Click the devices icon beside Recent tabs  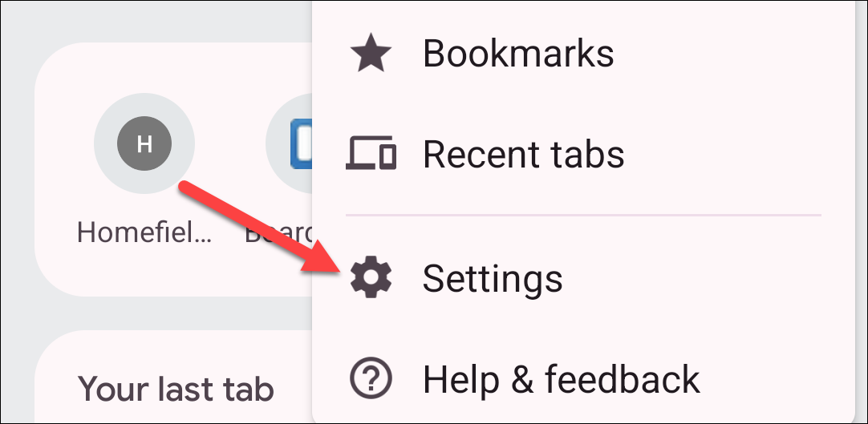pyautogui.click(x=371, y=152)
